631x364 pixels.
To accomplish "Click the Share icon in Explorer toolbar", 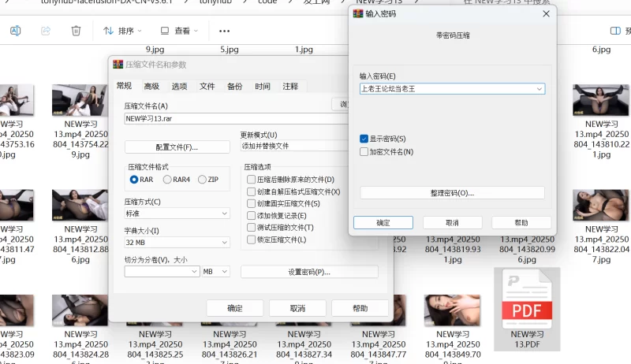I will 46,31.
